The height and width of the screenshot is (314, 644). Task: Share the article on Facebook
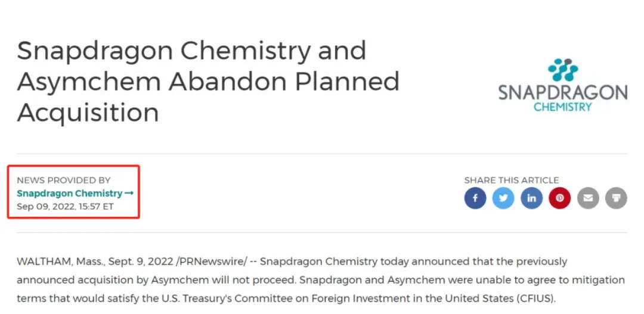click(475, 198)
